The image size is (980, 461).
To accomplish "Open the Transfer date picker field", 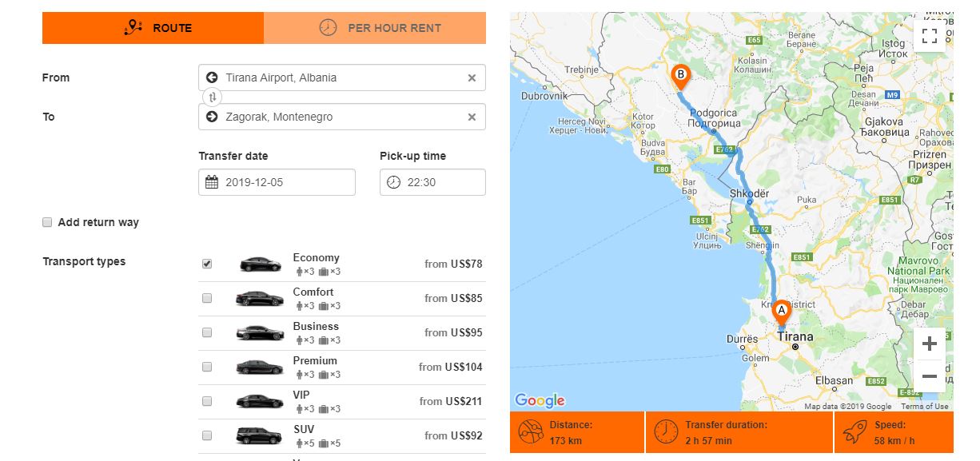I will (277, 182).
